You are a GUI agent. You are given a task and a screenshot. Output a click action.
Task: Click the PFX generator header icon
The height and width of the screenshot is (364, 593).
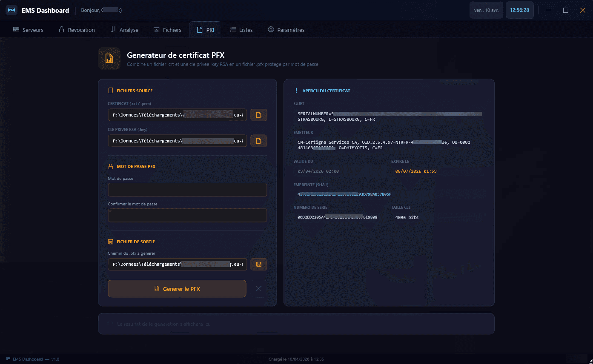(109, 58)
